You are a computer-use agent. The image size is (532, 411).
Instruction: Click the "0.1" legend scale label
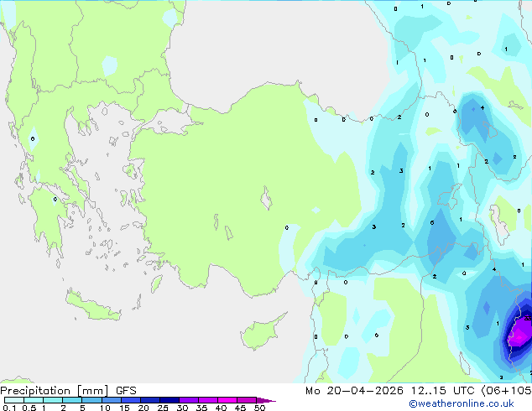click(9, 408)
